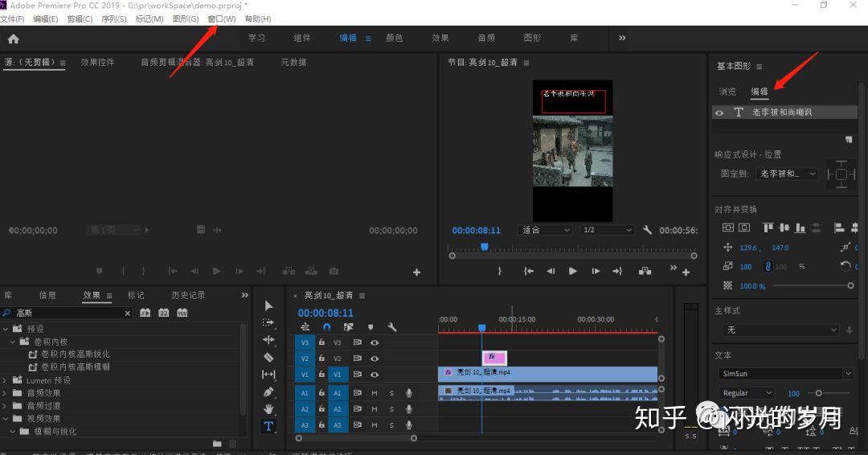Select the pink graphic clip on V2

point(494,358)
